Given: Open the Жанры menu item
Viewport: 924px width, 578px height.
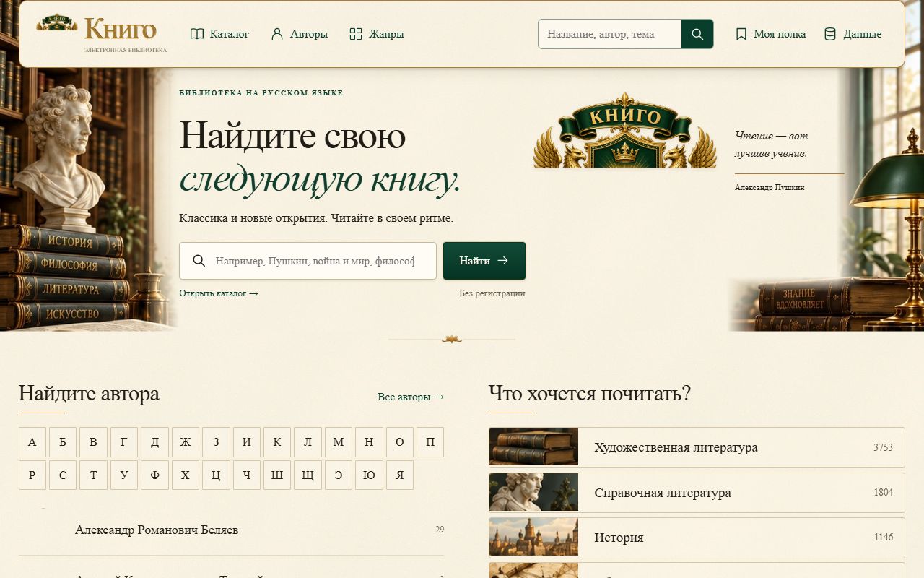Looking at the screenshot, I should tap(376, 34).
